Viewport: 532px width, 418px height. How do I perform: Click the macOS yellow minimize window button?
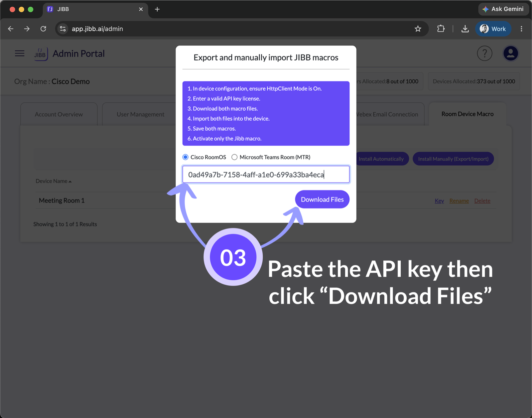pyautogui.click(x=22, y=9)
